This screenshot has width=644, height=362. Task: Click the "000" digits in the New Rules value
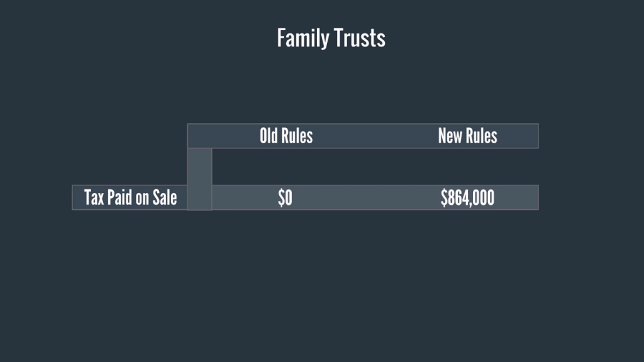(x=484, y=198)
